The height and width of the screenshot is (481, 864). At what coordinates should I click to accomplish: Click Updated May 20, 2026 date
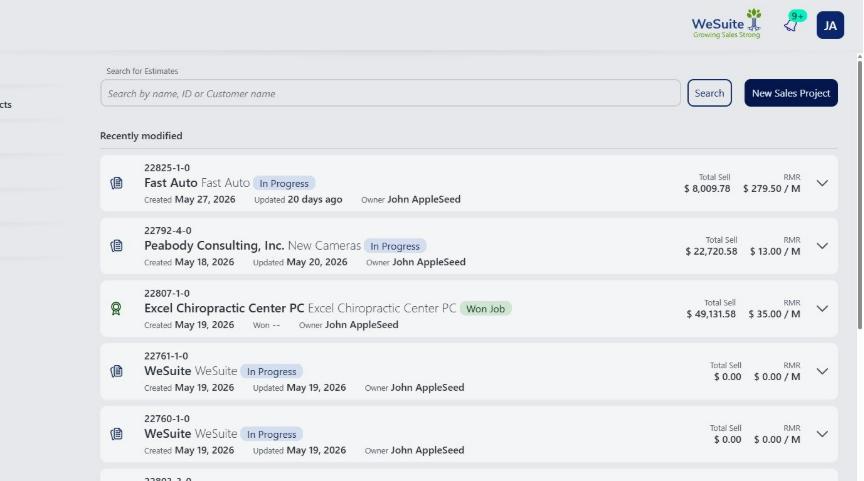click(300, 262)
